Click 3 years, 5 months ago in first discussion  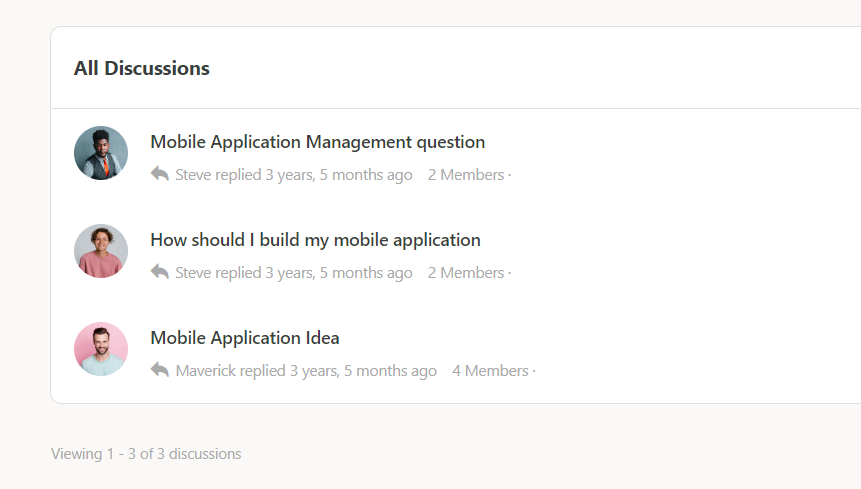click(339, 175)
